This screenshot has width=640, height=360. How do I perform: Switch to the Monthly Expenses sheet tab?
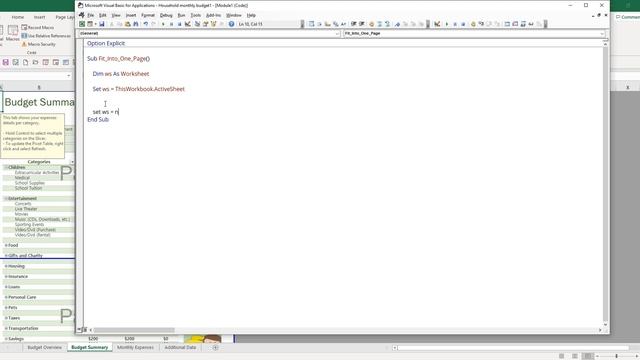coord(135,347)
